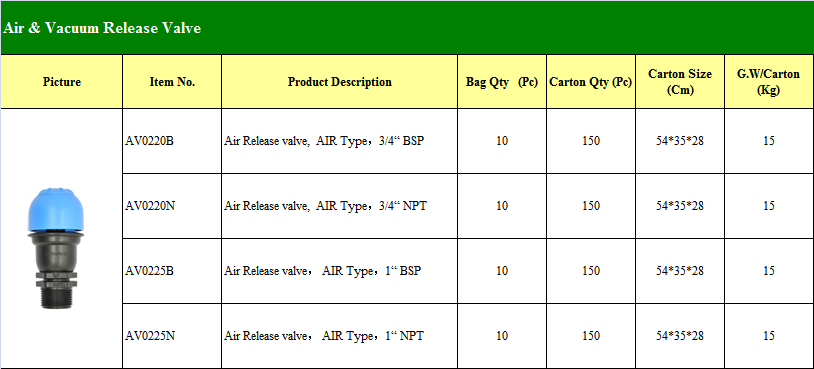The image size is (814, 369).
Task: Select item number AV0220B cell
Action: click(x=172, y=141)
